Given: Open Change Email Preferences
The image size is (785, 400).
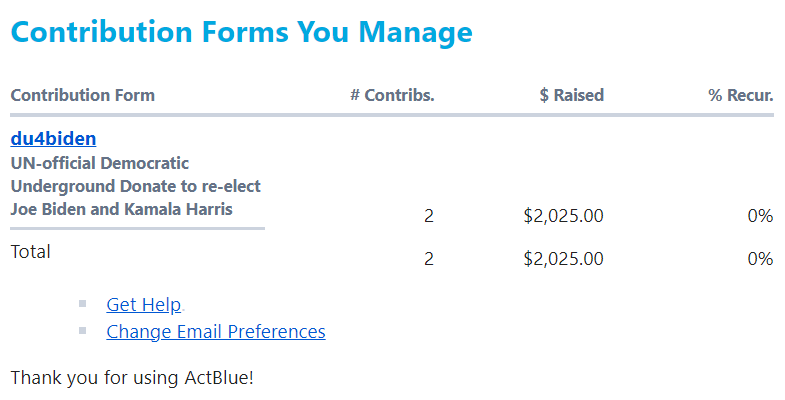Looking at the screenshot, I should [x=215, y=331].
